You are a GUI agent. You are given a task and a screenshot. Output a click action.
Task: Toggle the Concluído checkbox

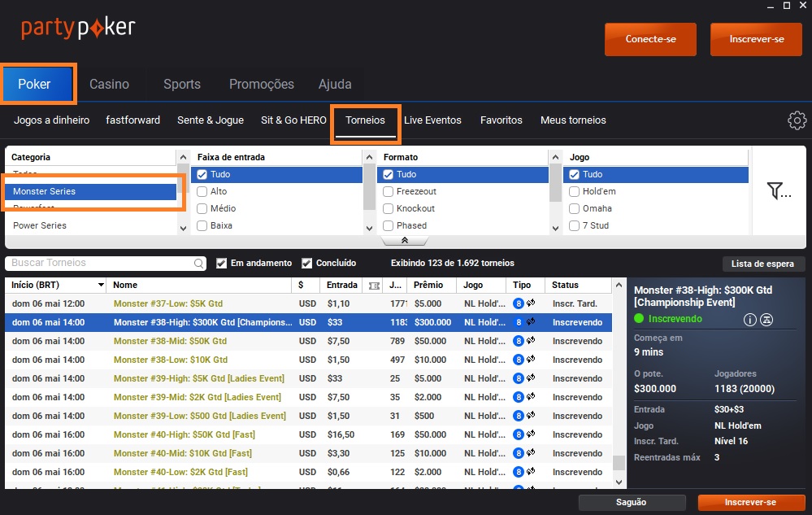(x=306, y=264)
